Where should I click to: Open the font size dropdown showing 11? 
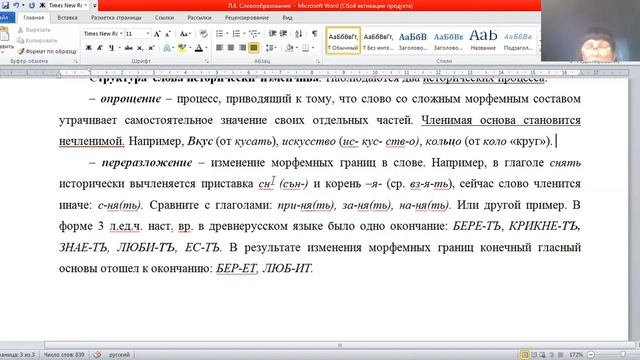(x=148, y=33)
